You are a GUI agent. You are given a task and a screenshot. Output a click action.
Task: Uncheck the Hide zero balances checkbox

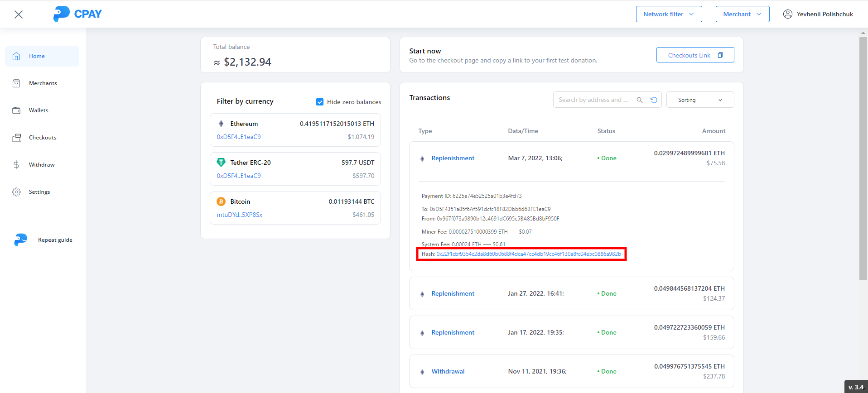(320, 102)
